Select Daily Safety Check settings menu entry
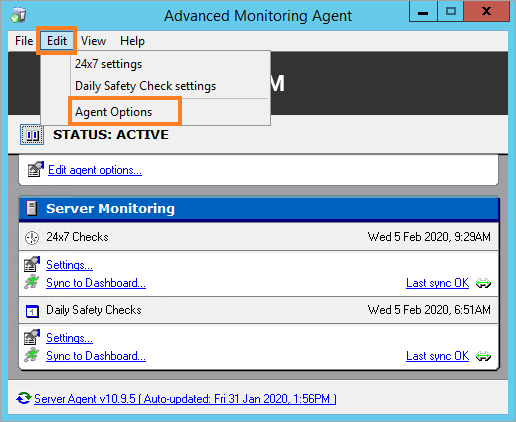 point(145,86)
